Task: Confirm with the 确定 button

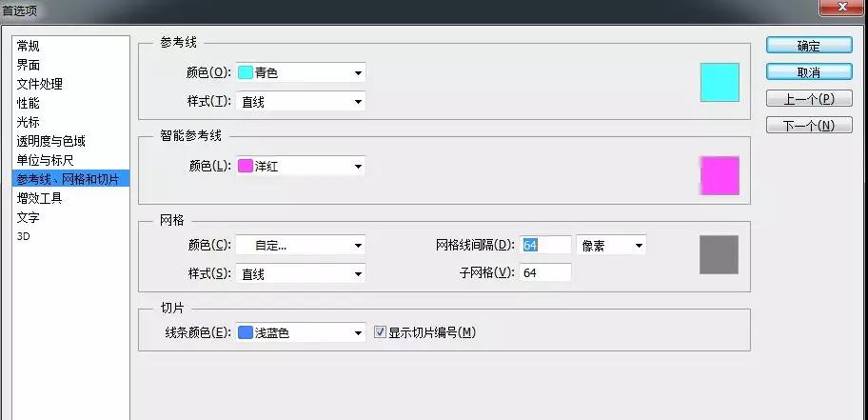Action: [809, 46]
